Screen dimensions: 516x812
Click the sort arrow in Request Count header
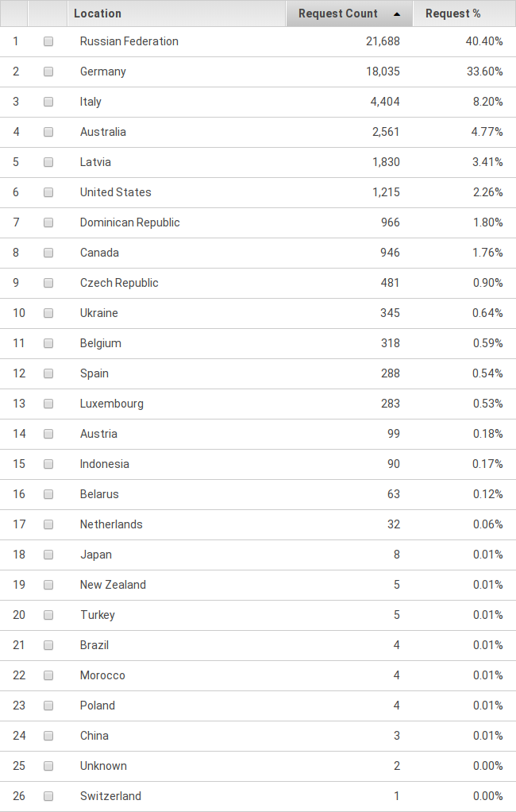pyautogui.click(x=397, y=14)
